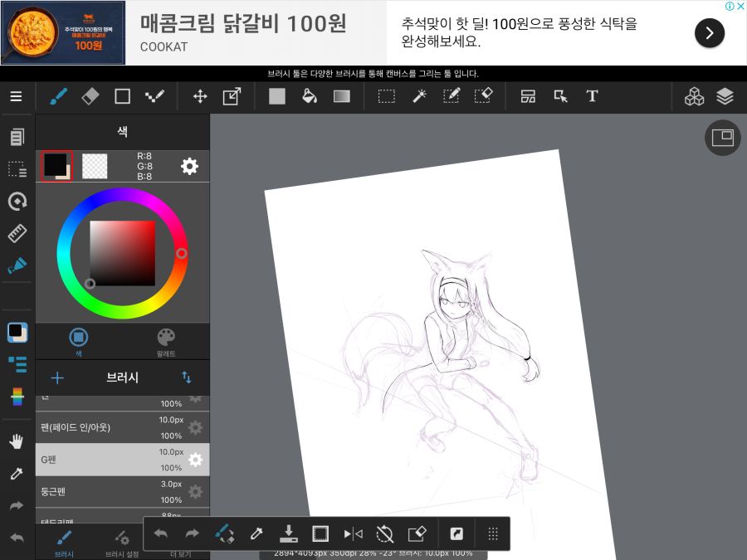
Task: Select the Selection Eraser tool
Action: (x=484, y=97)
